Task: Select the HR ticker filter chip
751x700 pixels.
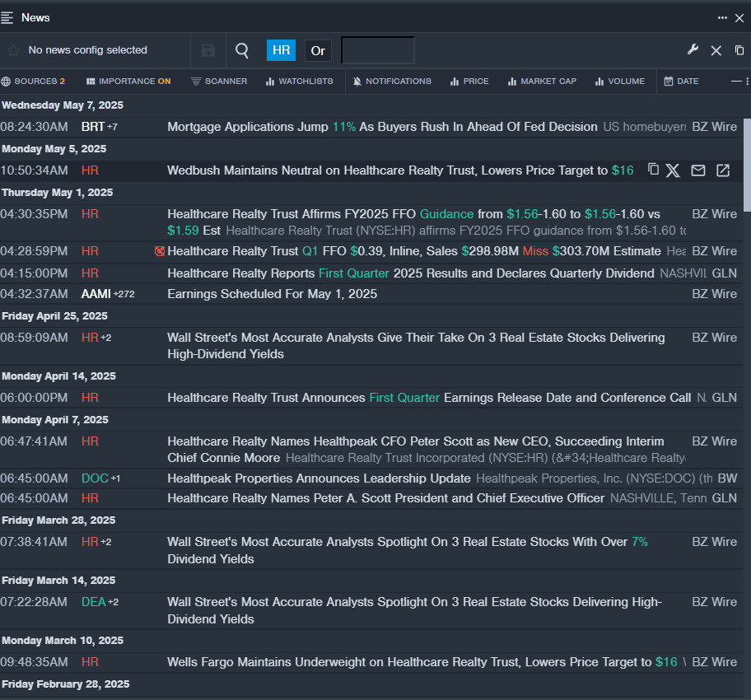Action: point(281,50)
